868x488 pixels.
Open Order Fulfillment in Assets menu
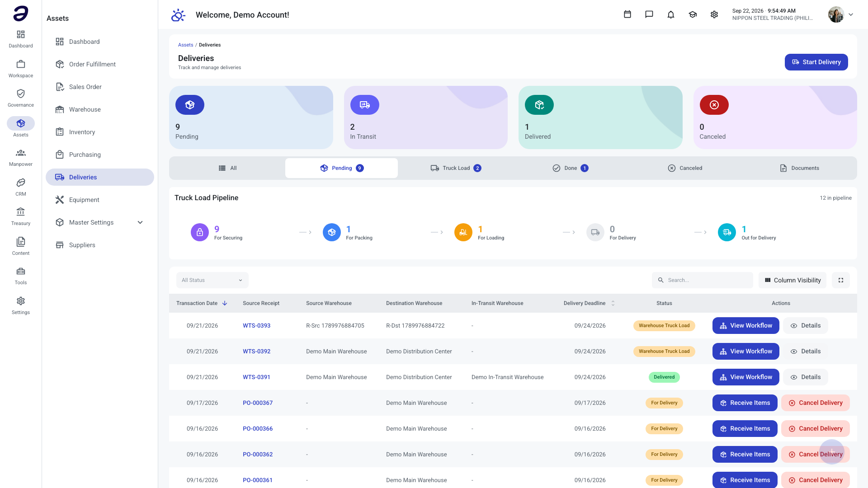(x=100, y=64)
